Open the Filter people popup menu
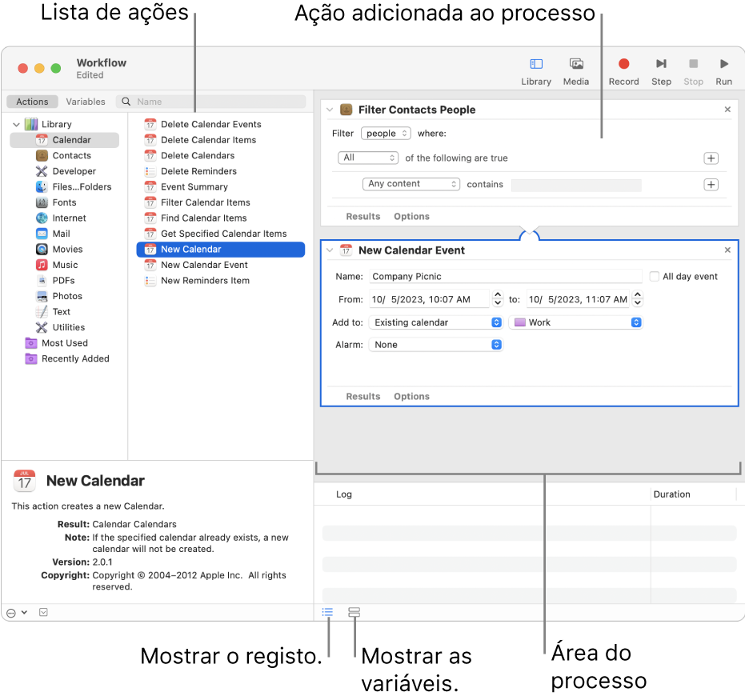745x700 pixels. click(x=386, y=134)
